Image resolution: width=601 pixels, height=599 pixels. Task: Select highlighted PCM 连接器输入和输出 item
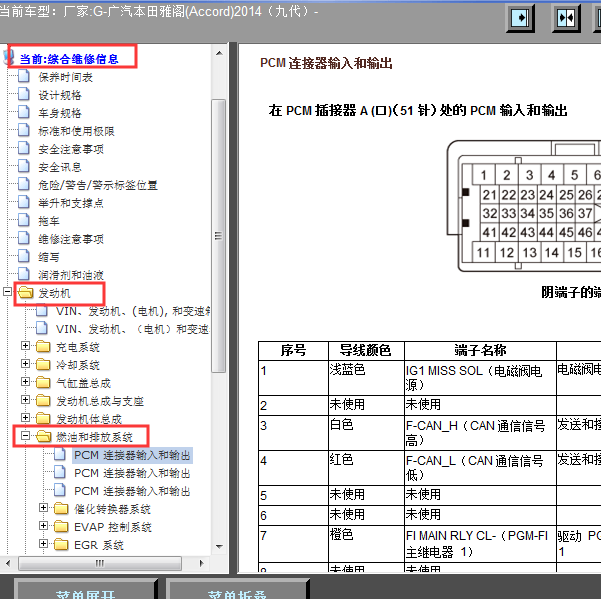point(132,455)
